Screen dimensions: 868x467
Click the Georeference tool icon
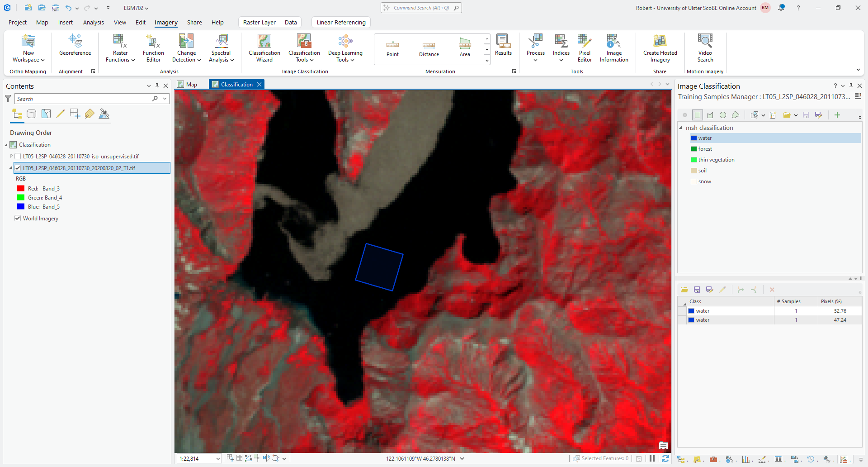[x=75, y=42]
